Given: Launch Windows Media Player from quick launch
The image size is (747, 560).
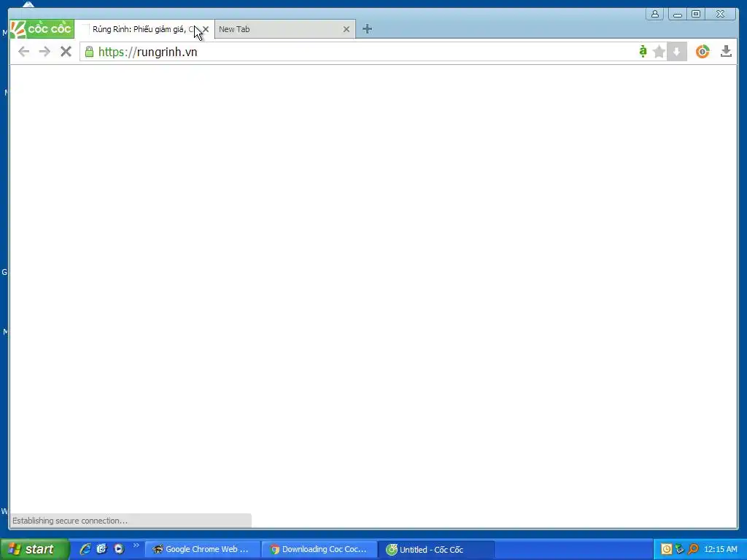Looking at the screenshot, I should [x=119, y=549].
